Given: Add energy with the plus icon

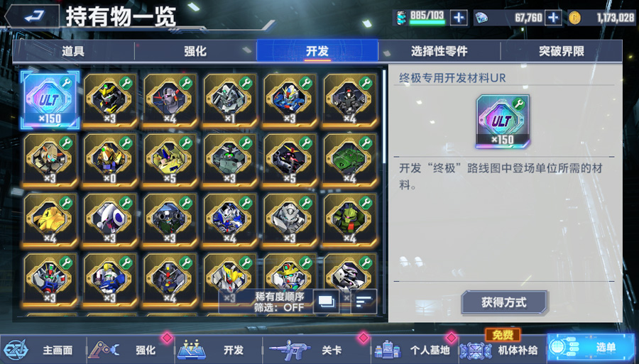Looking at the screenshot, I should 459,18.
